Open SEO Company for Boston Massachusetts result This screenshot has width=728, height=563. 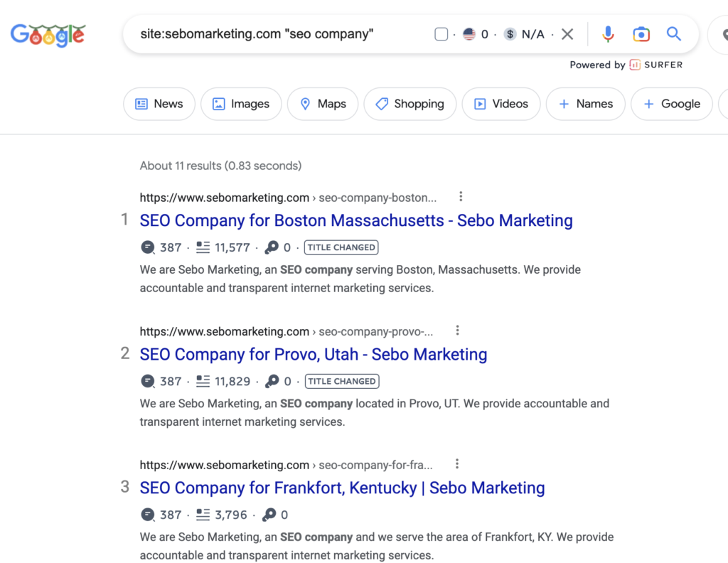tap(356, 220)
